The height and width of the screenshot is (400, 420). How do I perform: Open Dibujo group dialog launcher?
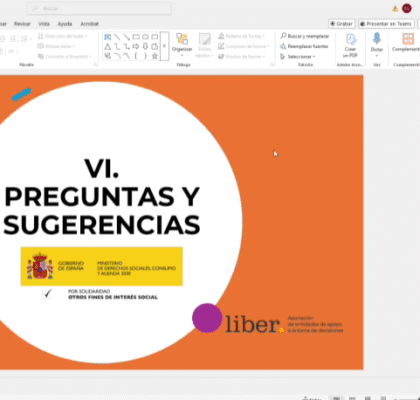pos(273,65)
